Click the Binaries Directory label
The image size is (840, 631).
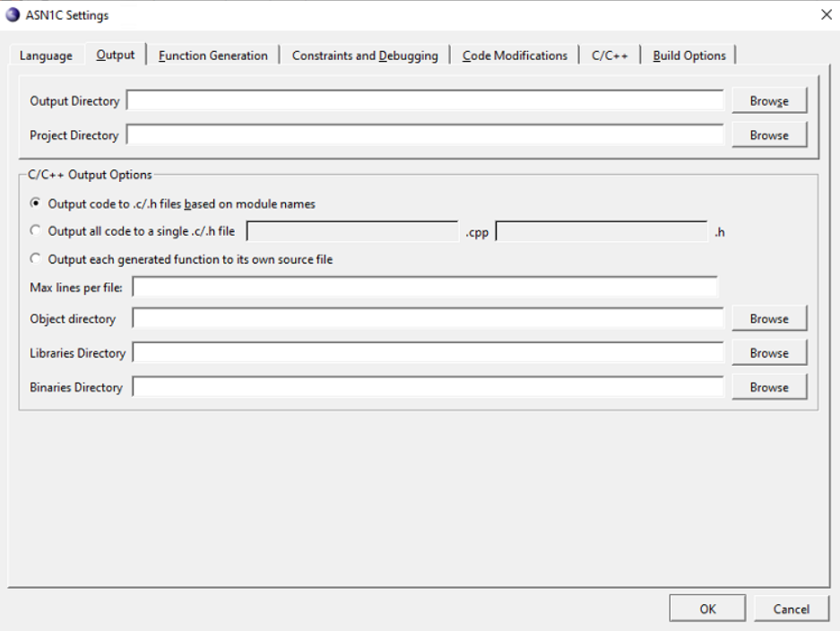coord(76,387)
